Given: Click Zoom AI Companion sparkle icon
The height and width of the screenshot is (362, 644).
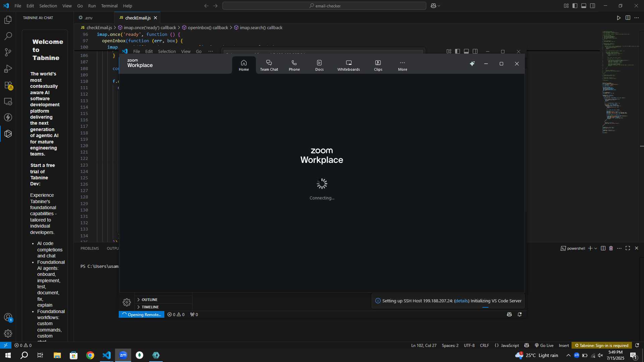Looking at the screenshot, I should 472,64.
